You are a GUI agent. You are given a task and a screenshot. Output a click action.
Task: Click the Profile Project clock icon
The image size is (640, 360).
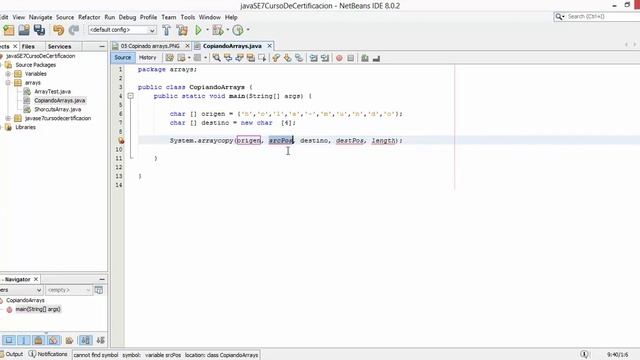point(238,30)
